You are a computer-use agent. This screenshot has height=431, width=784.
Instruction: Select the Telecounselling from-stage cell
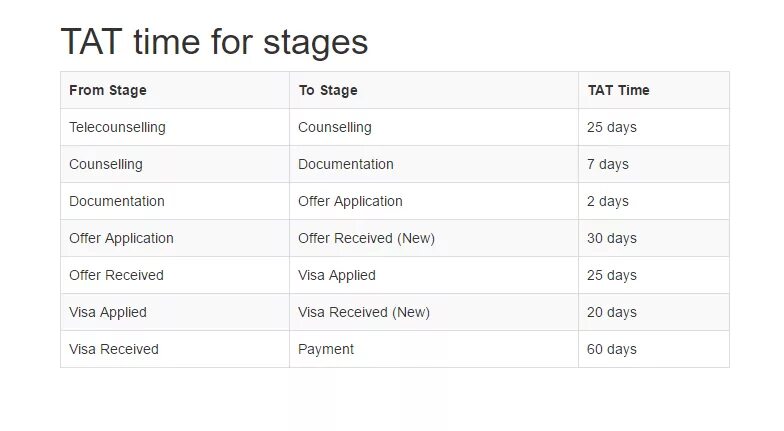click(117, 127)
